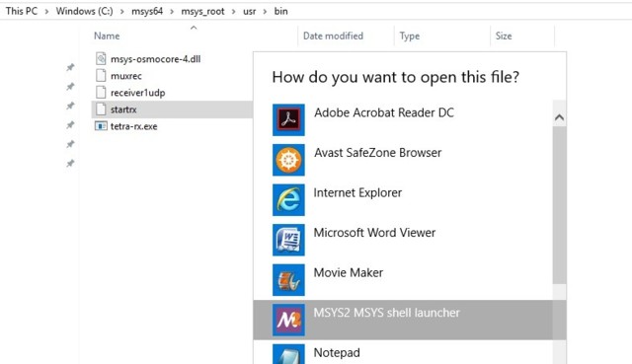Pick Internet Explorer from app list
Image resolution: width=632 pixels, height=364 pixels.
pos(357,193)
